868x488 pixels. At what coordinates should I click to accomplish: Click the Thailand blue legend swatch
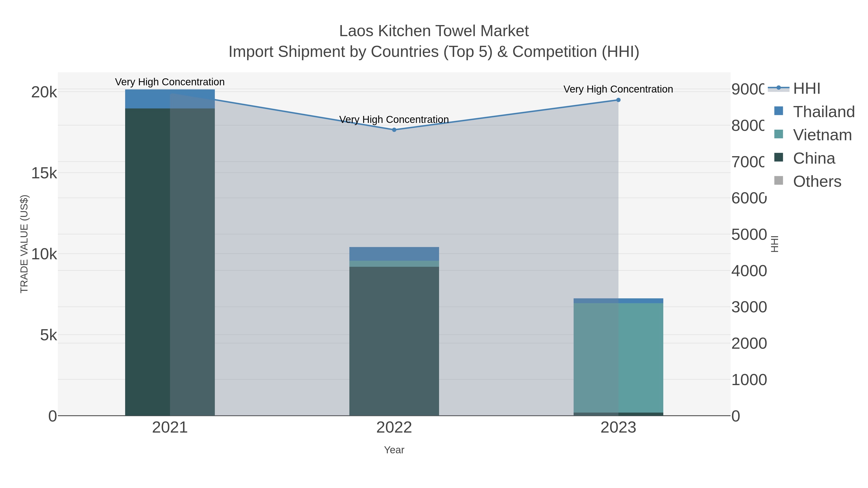coord(779,111)
